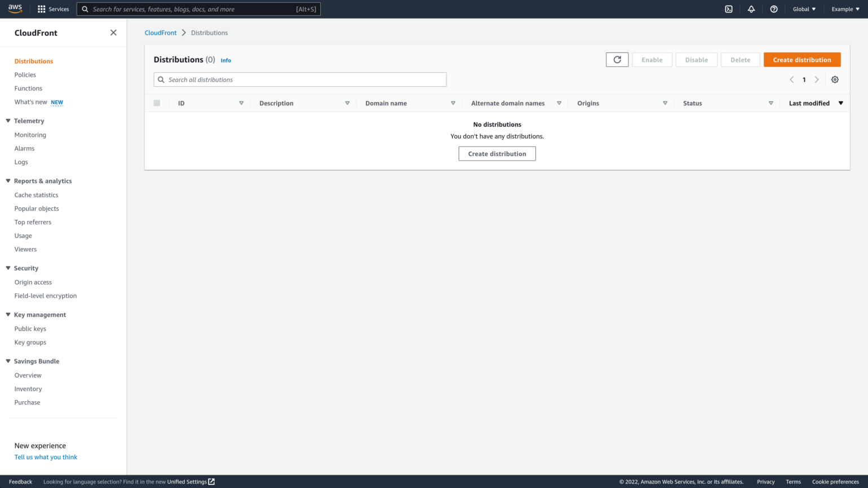Focus the Search all distributions field
The image size is (868, 488).
(300, 79)
